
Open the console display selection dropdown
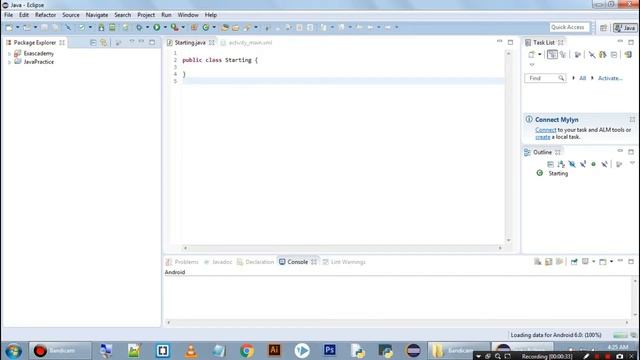(x=593, y=262)
